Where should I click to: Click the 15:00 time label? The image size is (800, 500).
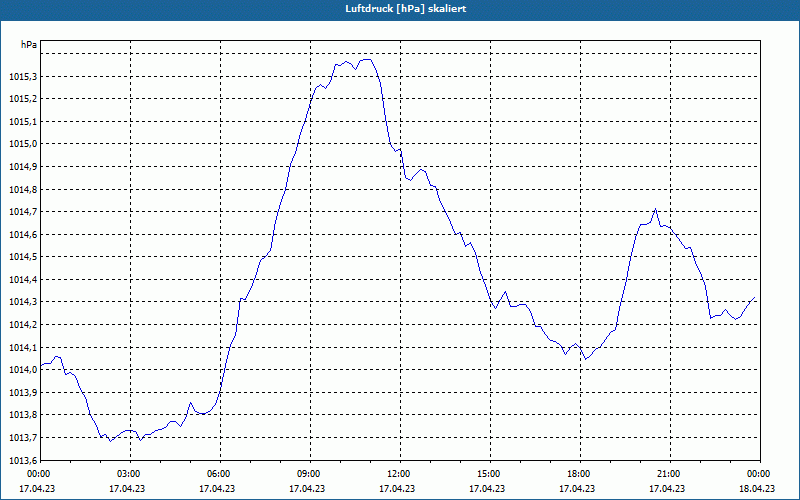pyautogui.click(x=488, y=474)
